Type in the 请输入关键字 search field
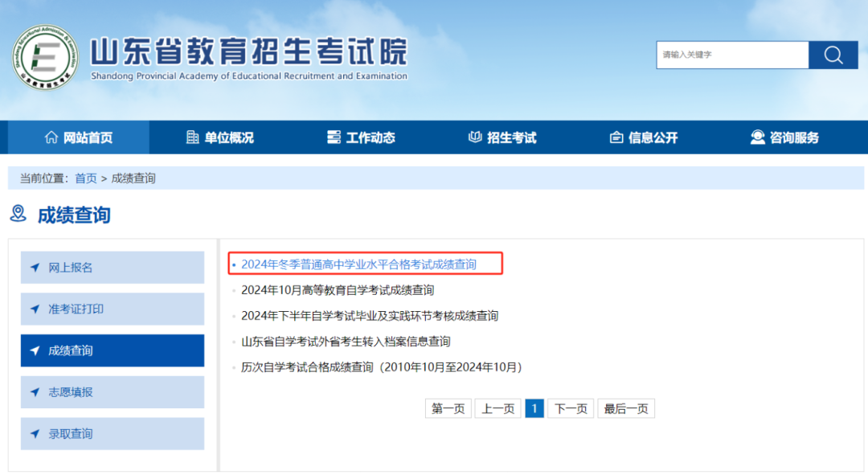 tap(731, 55)
